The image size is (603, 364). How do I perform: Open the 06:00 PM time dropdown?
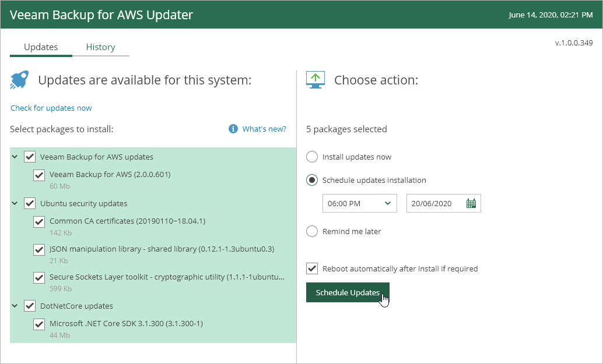(x=360, y=203)
